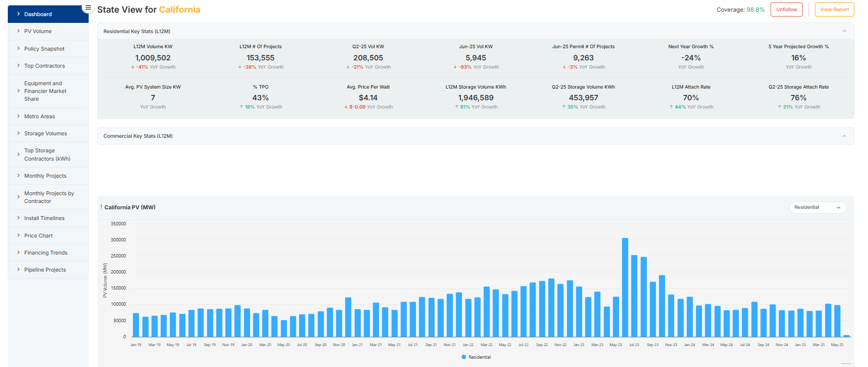Expand the Commercial Key Stats panel

(844, 136)
